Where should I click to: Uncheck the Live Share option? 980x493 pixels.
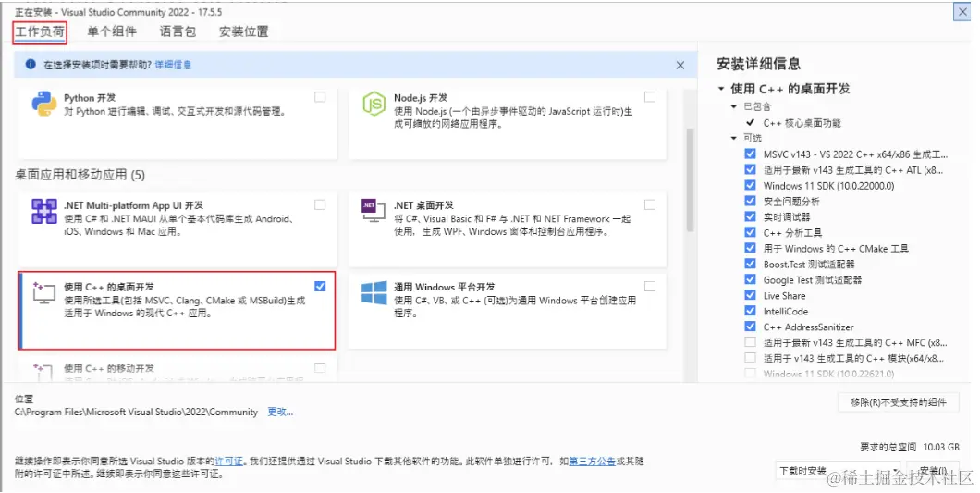tap(750, 295)
